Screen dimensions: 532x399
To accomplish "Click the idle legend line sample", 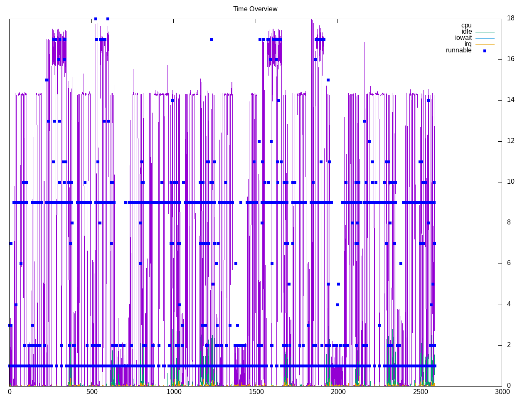I will (485, 32).
